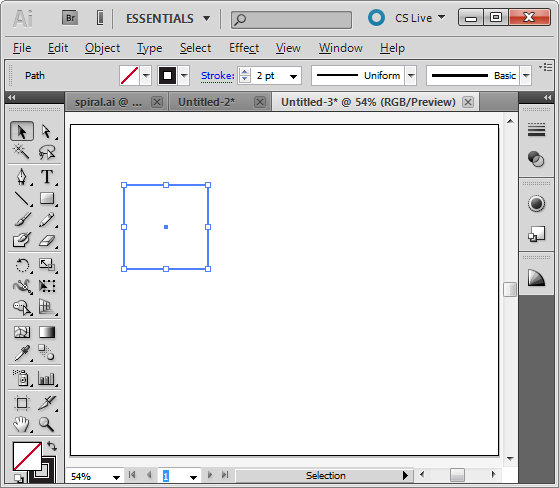Choose the Rectangle shape tool
559x488 pixels.
(x=47, y=198)
